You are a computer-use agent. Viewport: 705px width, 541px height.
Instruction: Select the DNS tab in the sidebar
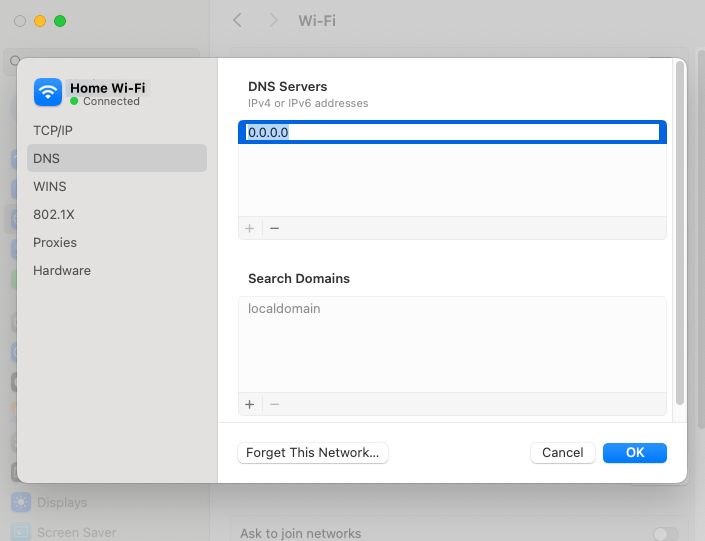click(x=47, y=158)
